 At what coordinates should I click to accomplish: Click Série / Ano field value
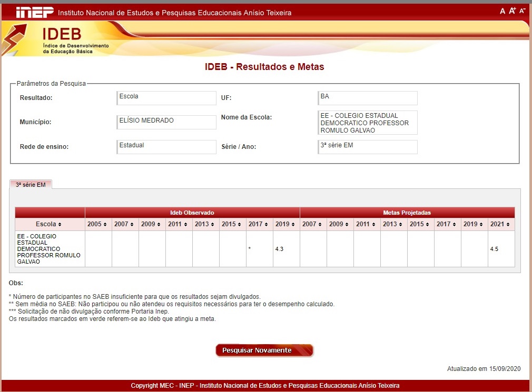coord(368,147)
